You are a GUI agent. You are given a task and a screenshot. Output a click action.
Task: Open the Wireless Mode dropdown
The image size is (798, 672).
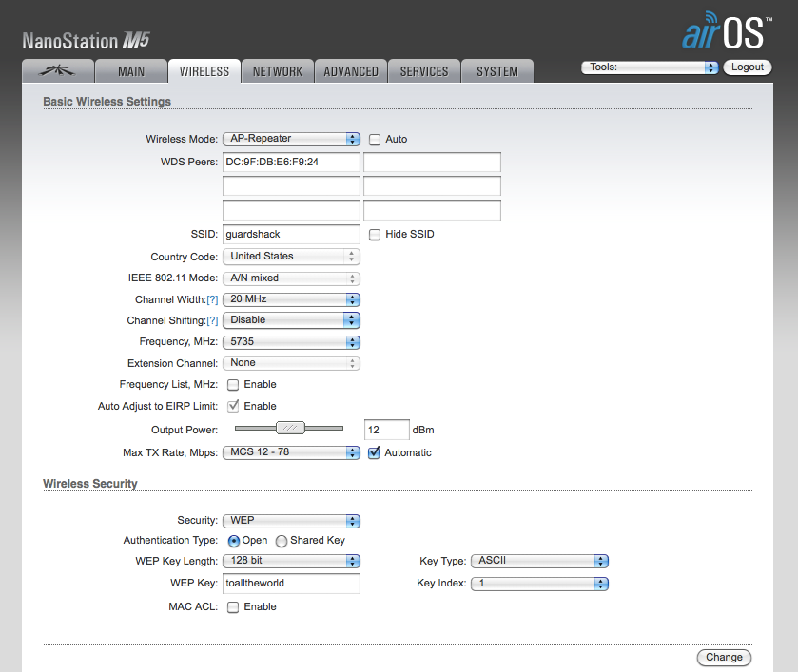[291, 139]
